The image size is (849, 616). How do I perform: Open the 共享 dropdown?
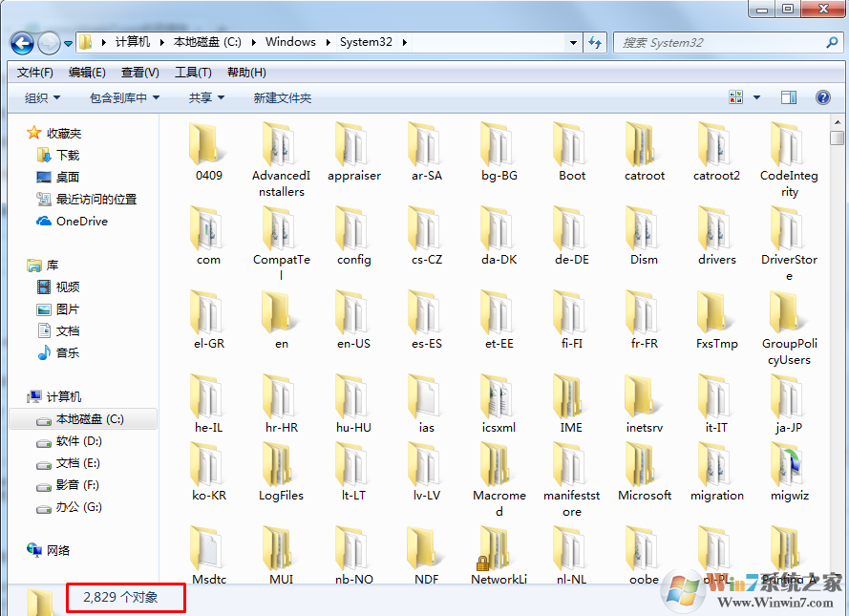(206, 98)
